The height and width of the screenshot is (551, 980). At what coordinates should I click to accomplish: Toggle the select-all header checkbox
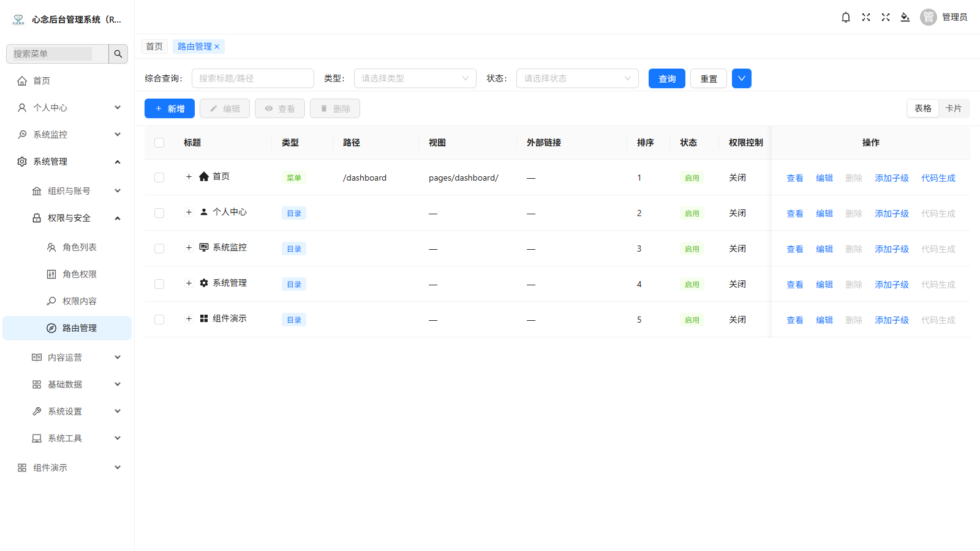(x=159, y=143)
